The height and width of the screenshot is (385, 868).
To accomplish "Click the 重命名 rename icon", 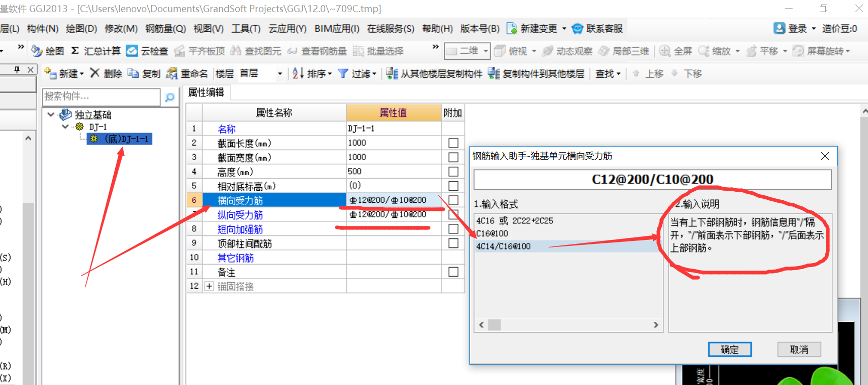I will pos(172,73).
